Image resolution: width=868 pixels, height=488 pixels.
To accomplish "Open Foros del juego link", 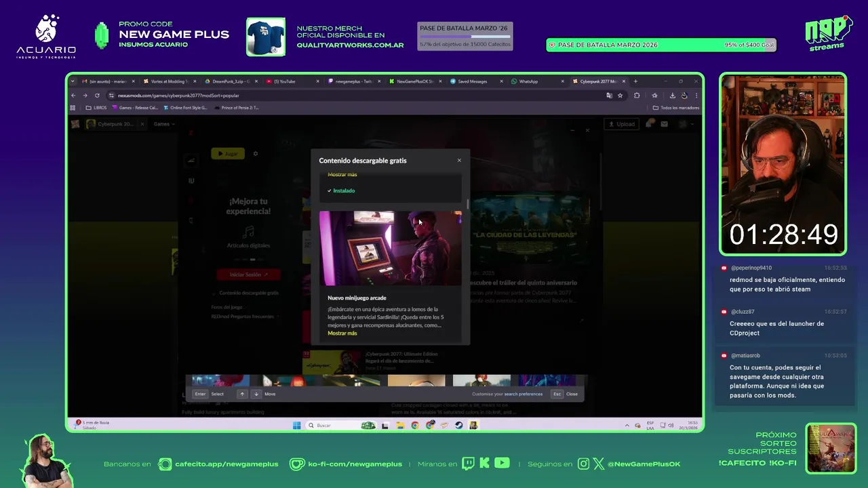I will (x=226, y=307).
